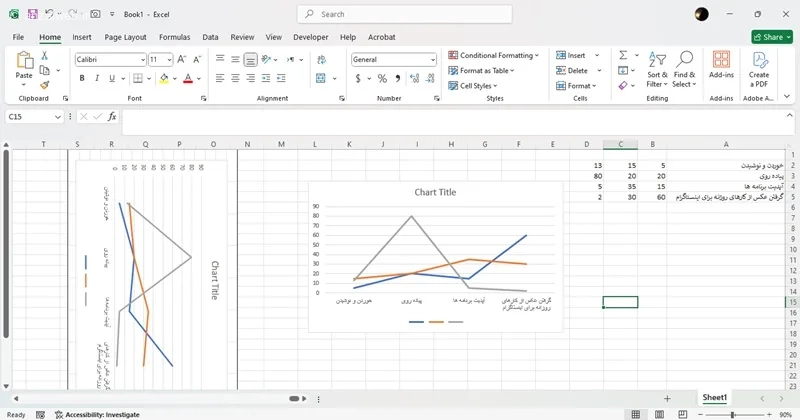Click Create a PDF button
This screenshot has width=800, height=420.
point(759,69)
